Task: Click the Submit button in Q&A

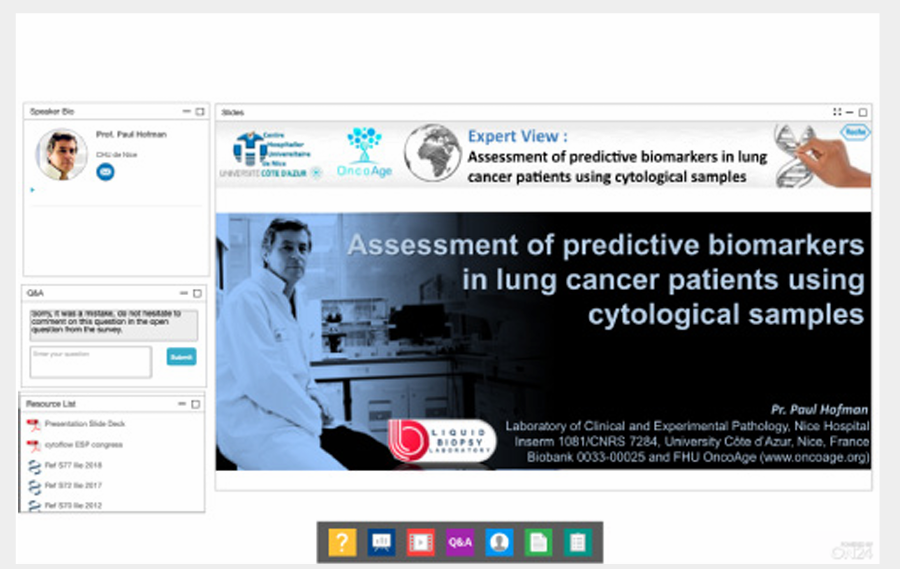Action: tap(181, 356)
